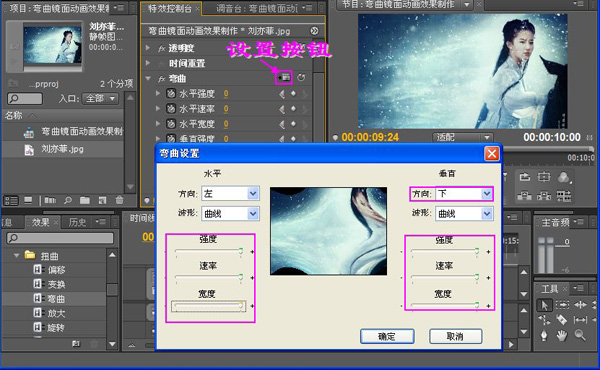
Task: Click new item icon in project panel
Action: (102, 200)
